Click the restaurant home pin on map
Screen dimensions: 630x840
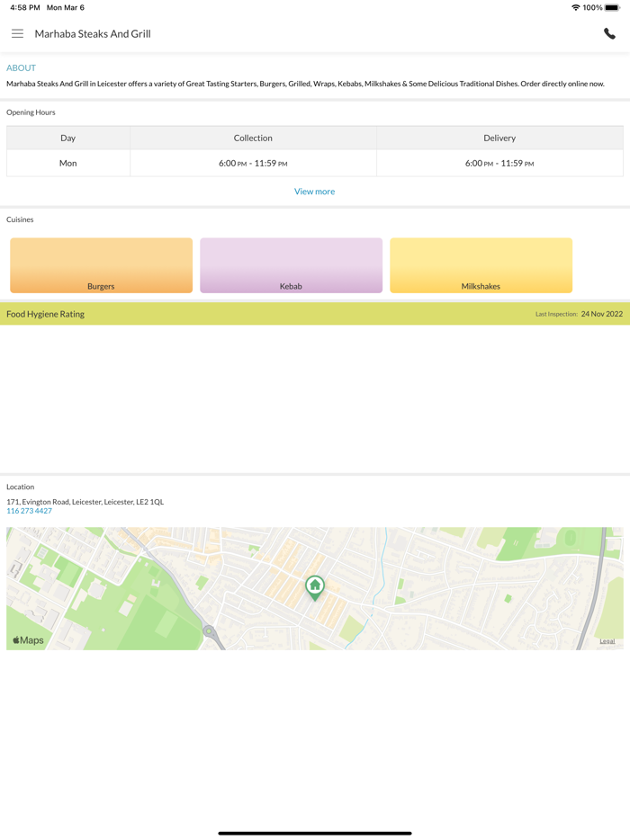click(315, 587)
